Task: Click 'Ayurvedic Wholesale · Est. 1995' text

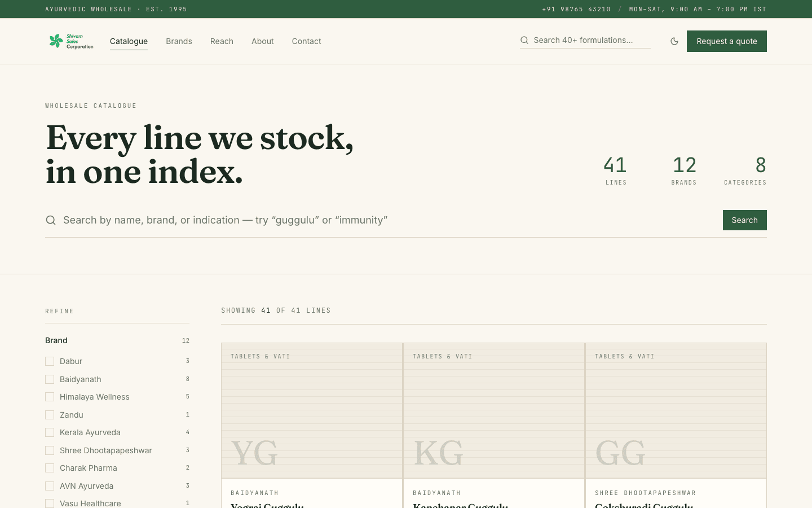Action: [116, 9]
